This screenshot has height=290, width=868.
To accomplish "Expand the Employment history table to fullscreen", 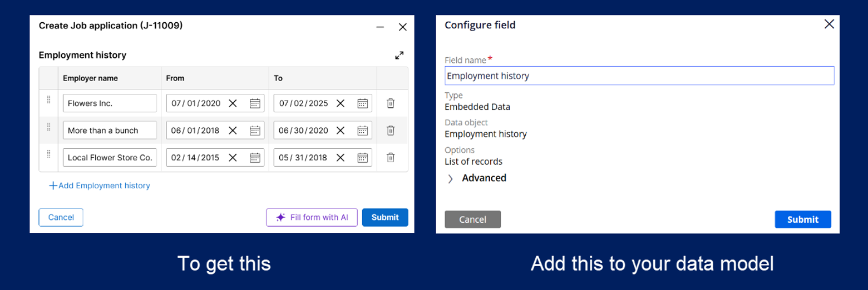I will (399, 56).
